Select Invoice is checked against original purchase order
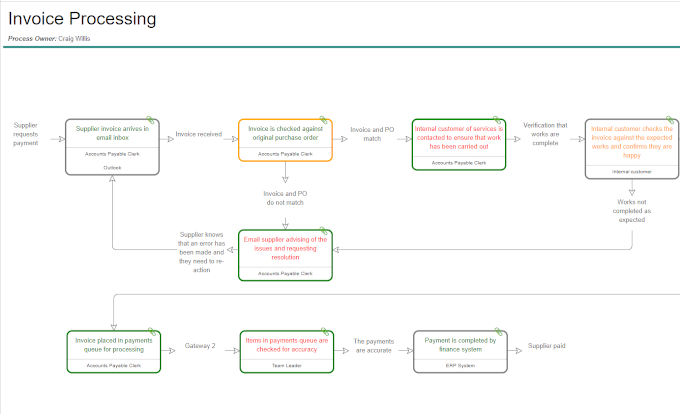Screen dimensions: 680x414 click(x=285, y=140)
